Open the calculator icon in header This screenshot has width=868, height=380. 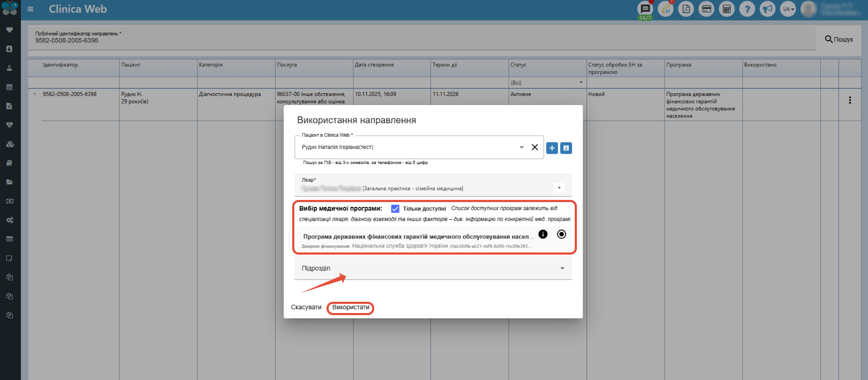tap(726, 9)
